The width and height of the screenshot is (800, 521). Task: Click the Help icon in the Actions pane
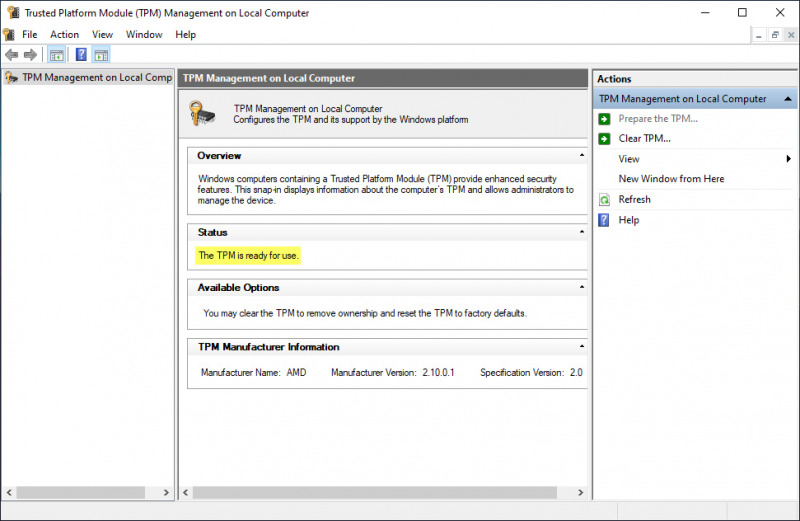(604, 220)
